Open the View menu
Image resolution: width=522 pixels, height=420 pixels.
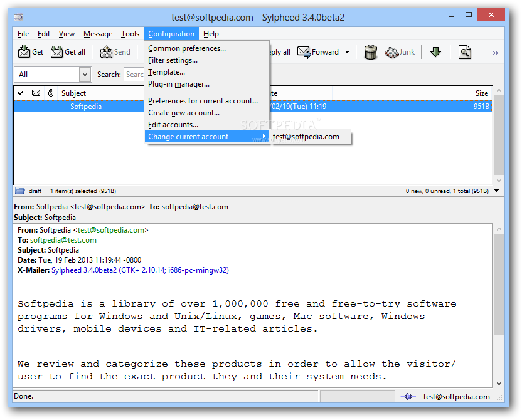click(67, 34)
